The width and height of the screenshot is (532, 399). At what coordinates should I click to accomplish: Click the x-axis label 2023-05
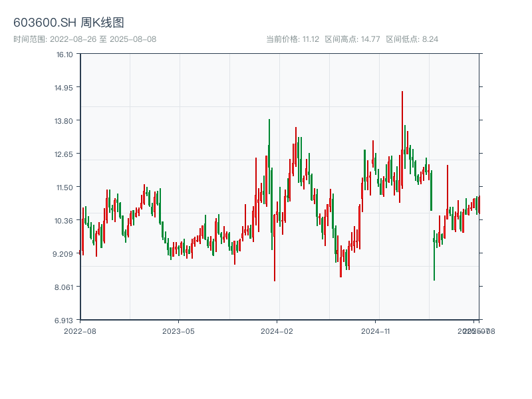pyautogui.click(x=178, y=331)
